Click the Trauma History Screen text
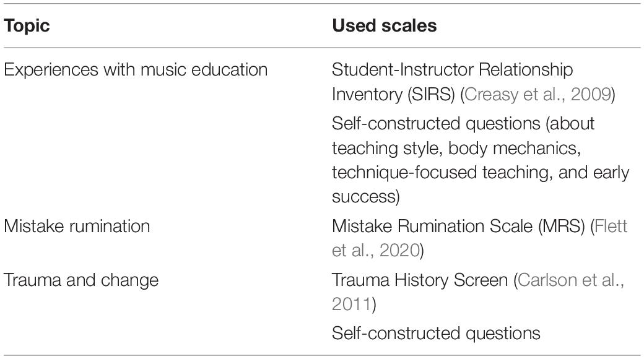Screen dimensions: 644x359 [x=420, y=280]
